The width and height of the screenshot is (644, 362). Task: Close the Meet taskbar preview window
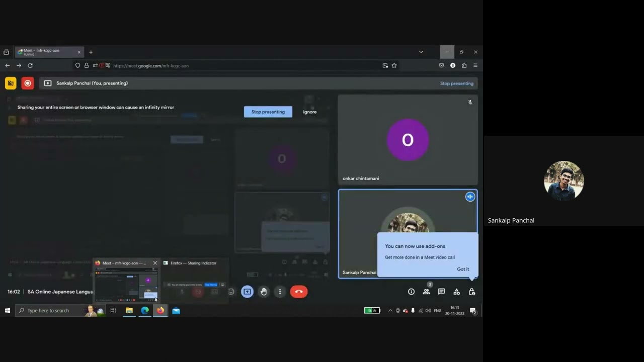tap(155, 263)
